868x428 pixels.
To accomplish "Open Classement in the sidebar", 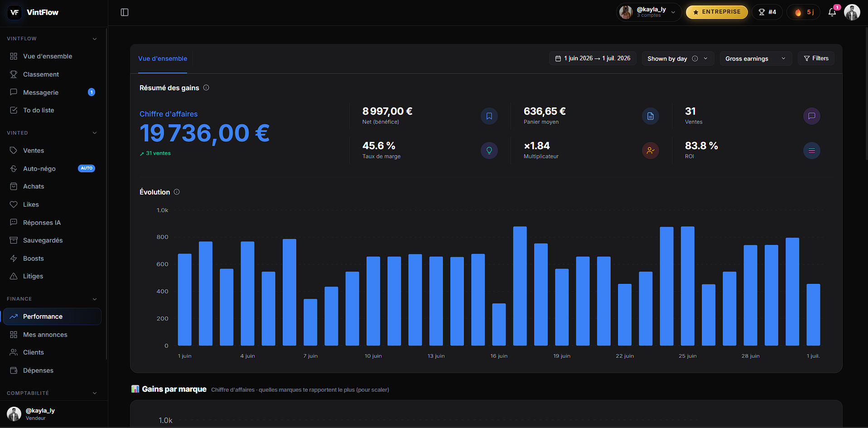I will point(52,74).
